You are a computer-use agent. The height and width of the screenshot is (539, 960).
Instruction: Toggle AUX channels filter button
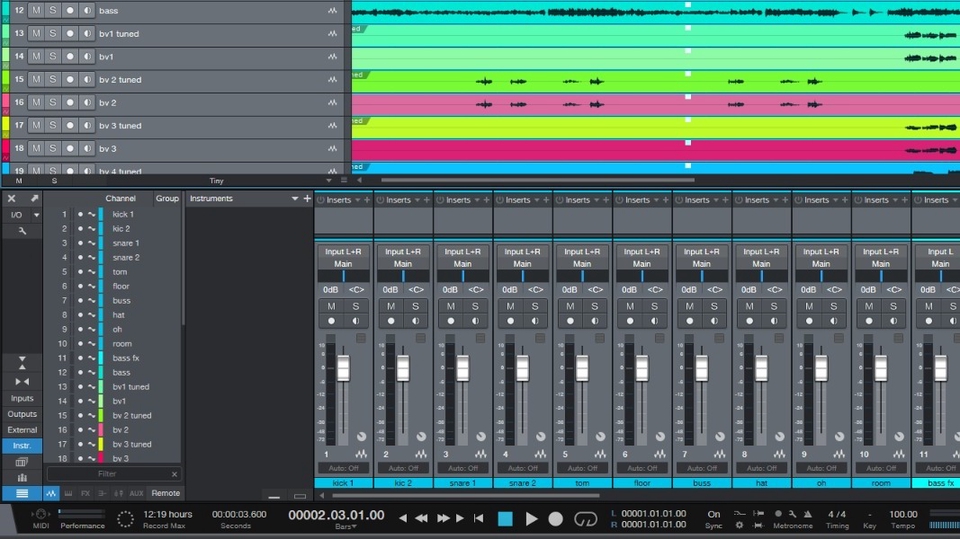click(136, 493)
